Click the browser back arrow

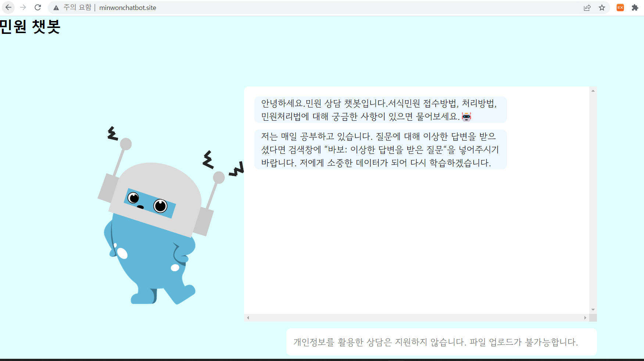coord(8,7)
